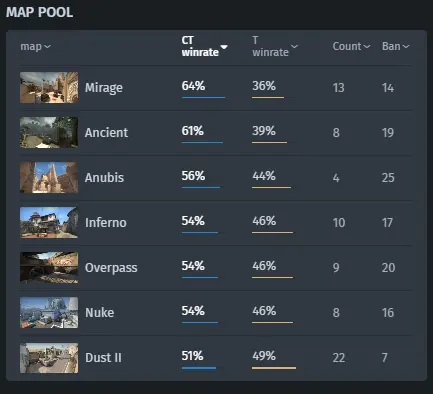Sort table by the map column
The height and width of the screenshot is (394, 433).
click(x=35, y=46)
